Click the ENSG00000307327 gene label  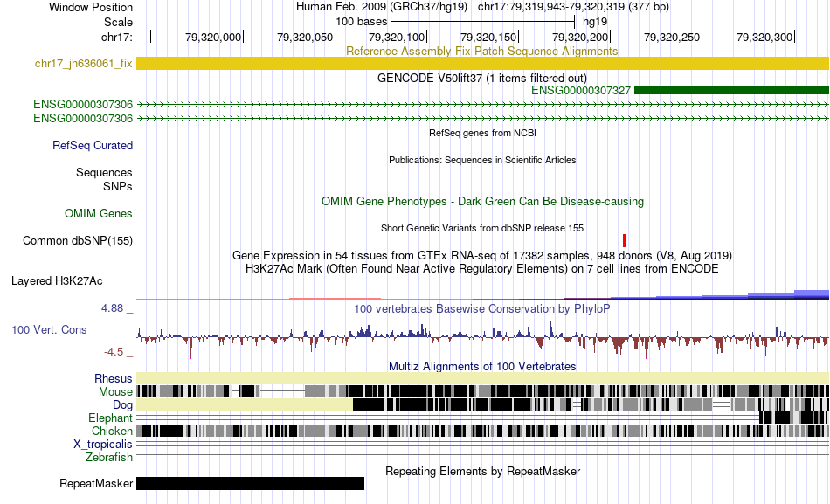[581, 91]
